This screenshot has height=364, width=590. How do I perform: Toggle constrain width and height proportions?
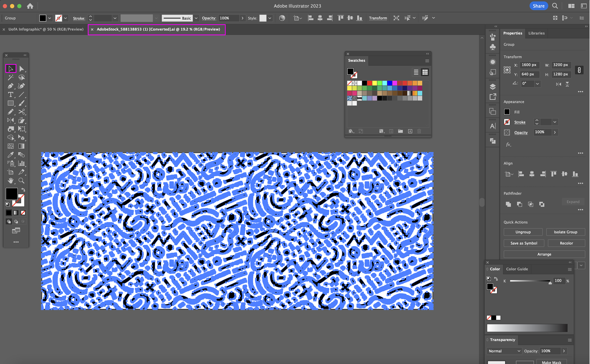tap(579, 70)
